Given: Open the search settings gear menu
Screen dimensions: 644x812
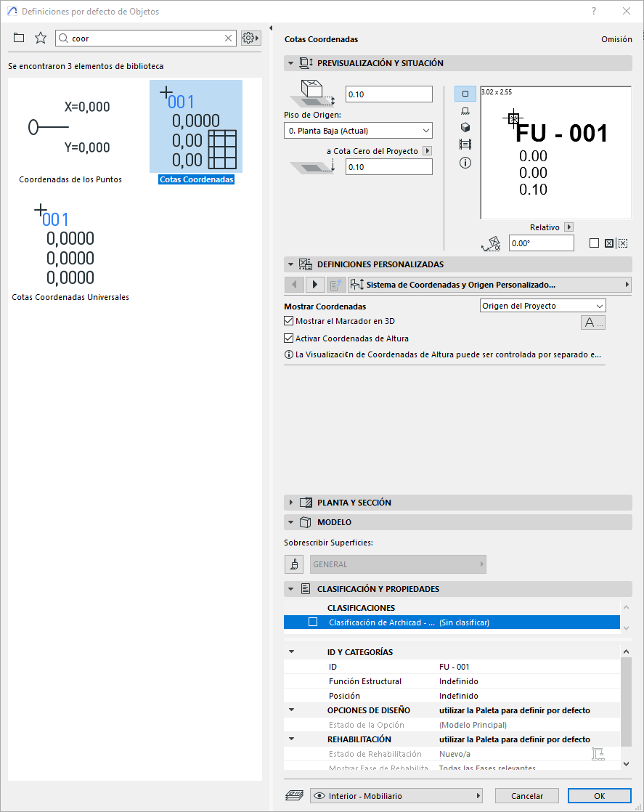Looking at the screenshot, I should (250, 38).
